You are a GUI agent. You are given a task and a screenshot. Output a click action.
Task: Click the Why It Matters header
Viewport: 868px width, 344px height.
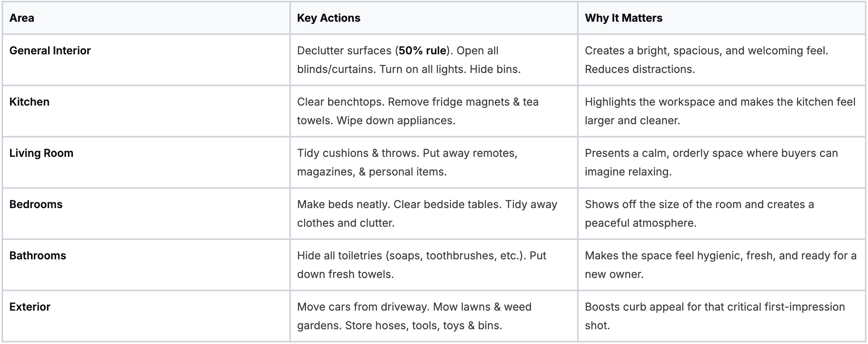point(623,18)
